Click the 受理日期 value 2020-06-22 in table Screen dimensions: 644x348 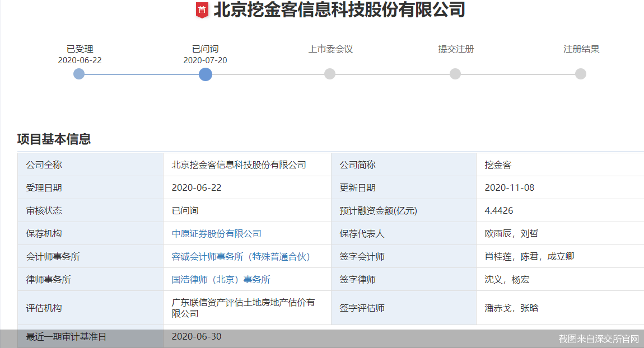[197, 187]
